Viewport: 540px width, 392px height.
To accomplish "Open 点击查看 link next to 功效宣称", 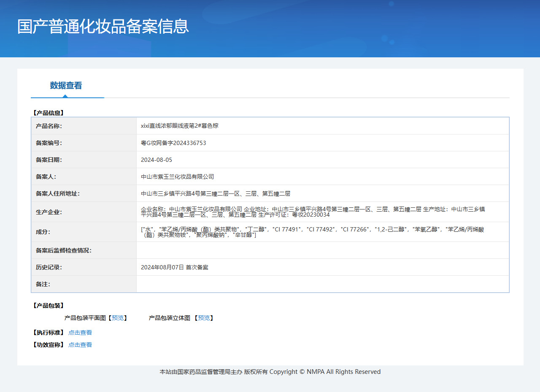I will 80,345.
